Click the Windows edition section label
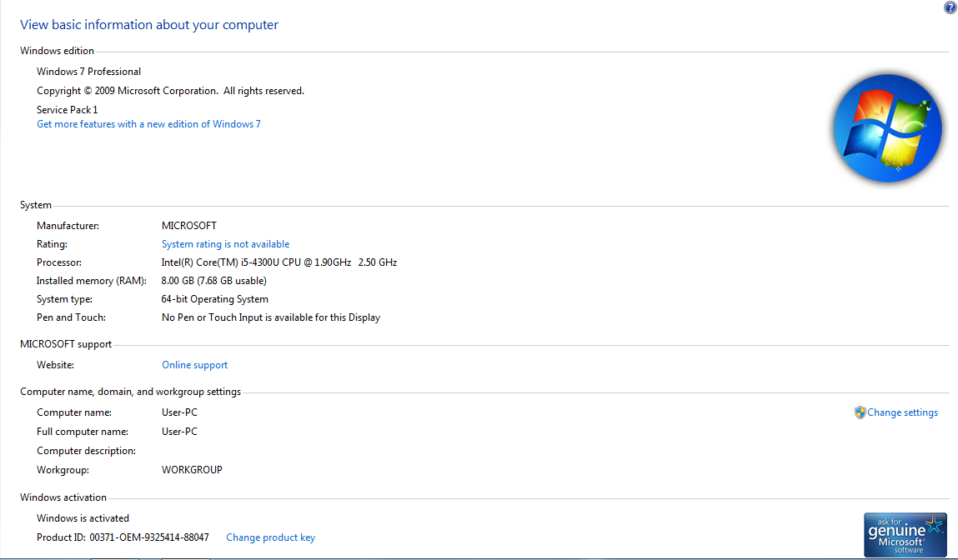Viewport: 958px width, 560px height. click(x=57, y=51)
